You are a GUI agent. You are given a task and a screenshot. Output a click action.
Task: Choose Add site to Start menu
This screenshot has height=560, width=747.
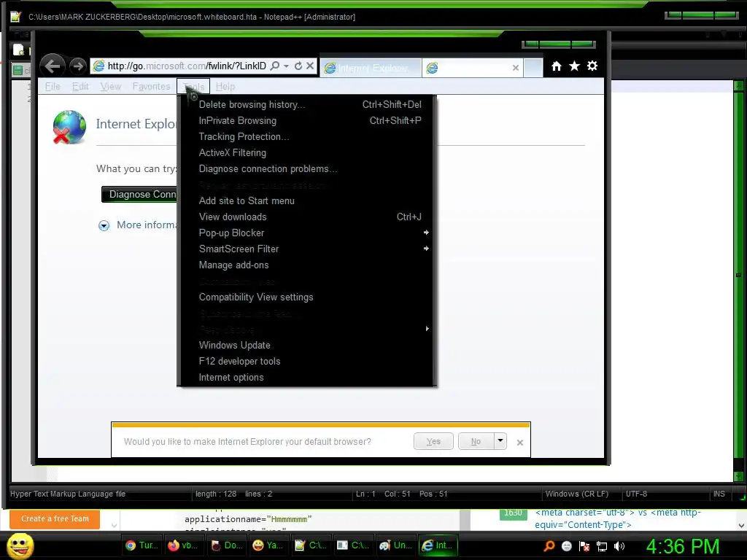coord(307,201)
